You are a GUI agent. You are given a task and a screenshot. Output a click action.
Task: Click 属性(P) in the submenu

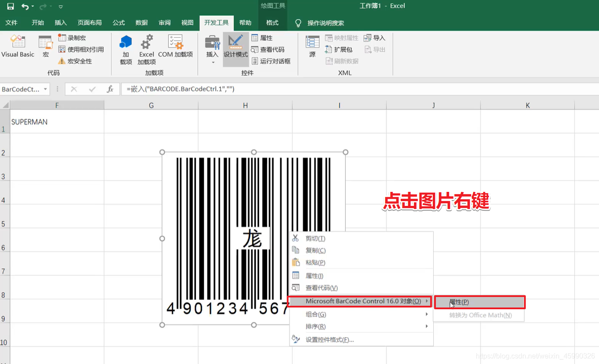[x=480, y=302]
